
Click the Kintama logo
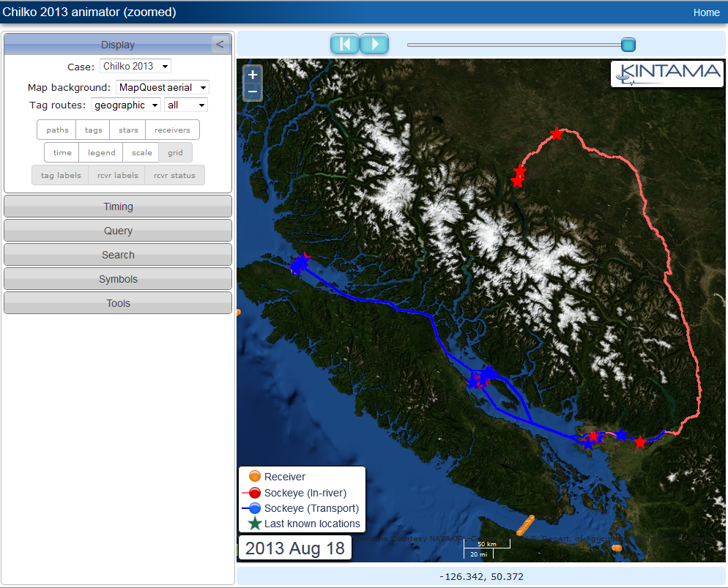[x=666, y=73]
